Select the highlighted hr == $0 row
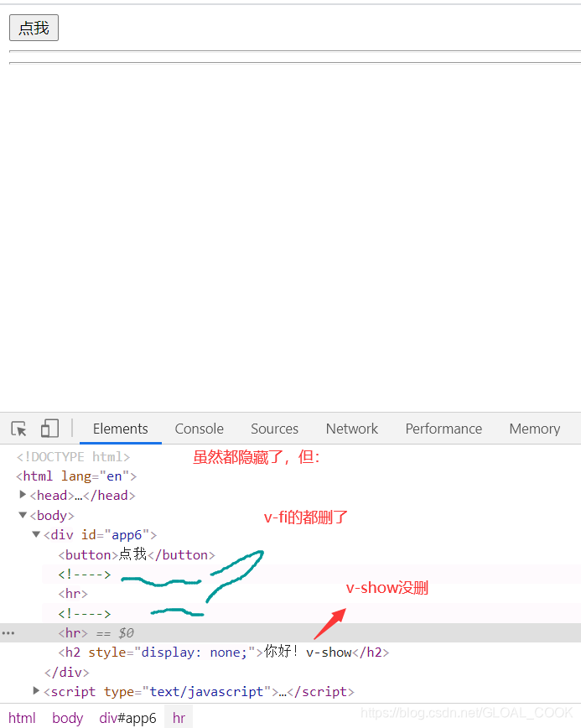This screenshot has width=581, height=728. coord(290,633)
